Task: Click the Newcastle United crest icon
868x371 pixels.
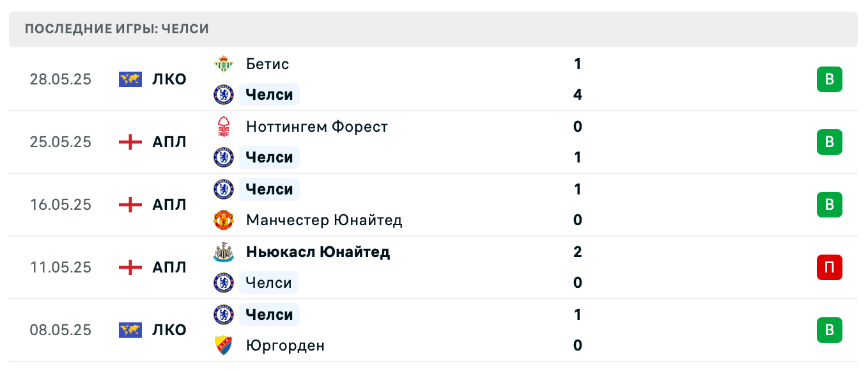Action: 224,252
